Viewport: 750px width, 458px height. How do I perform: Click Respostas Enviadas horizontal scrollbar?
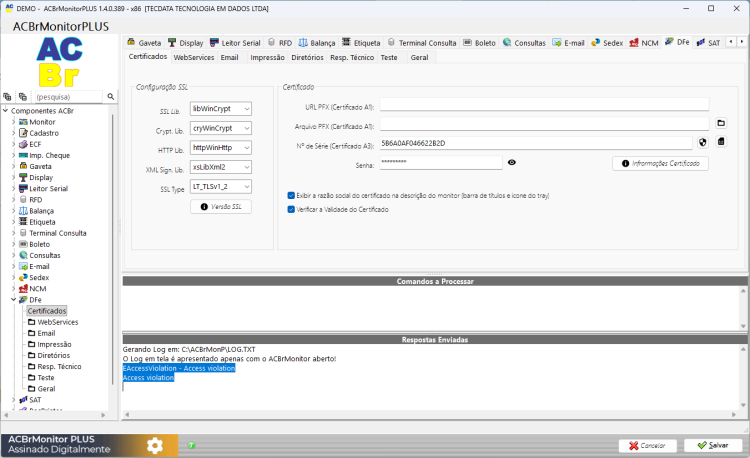pyautogui.click(x=430, y=414)
